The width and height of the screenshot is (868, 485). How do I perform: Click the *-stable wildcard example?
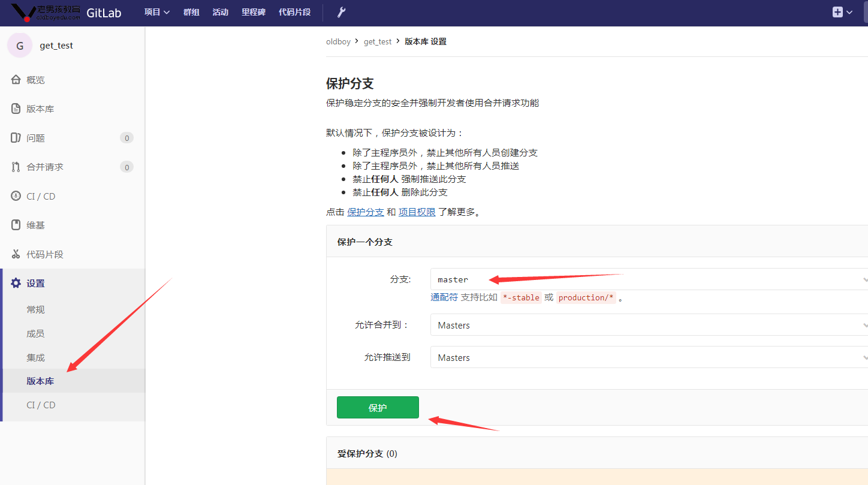pyautogui.click(x=521, y=297)
